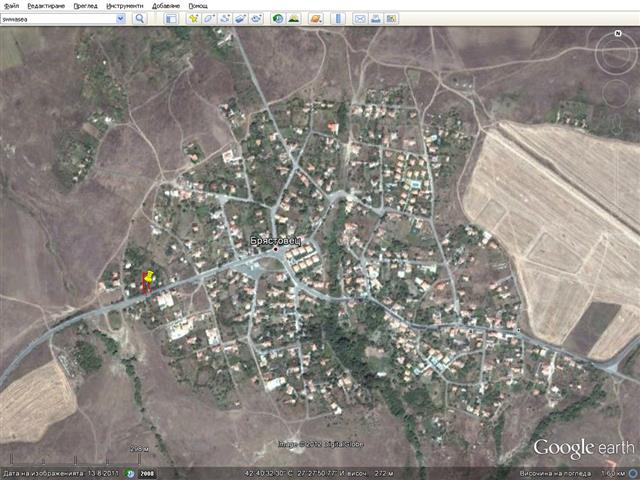Select the Add Path tool
640x480 pixels.
click(225, 18)
